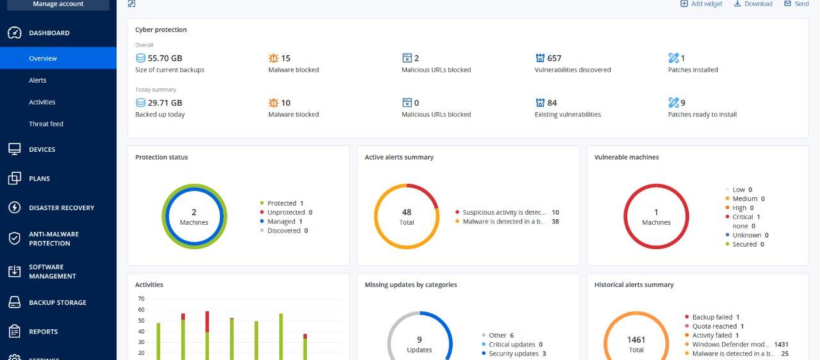Click the Anti-Malware Protection shield icon
This screenshot has width=820, height=360.
pos(15,239)
